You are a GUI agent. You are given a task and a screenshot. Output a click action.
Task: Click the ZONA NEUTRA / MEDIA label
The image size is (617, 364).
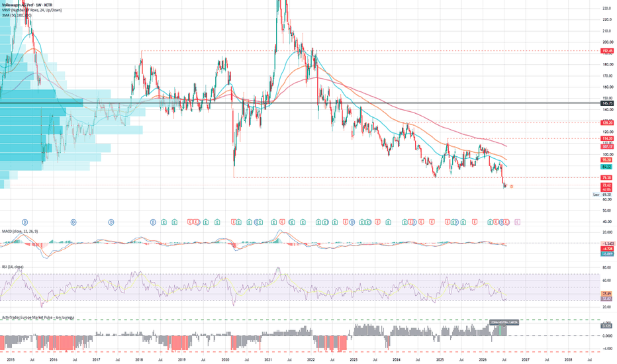504,322
